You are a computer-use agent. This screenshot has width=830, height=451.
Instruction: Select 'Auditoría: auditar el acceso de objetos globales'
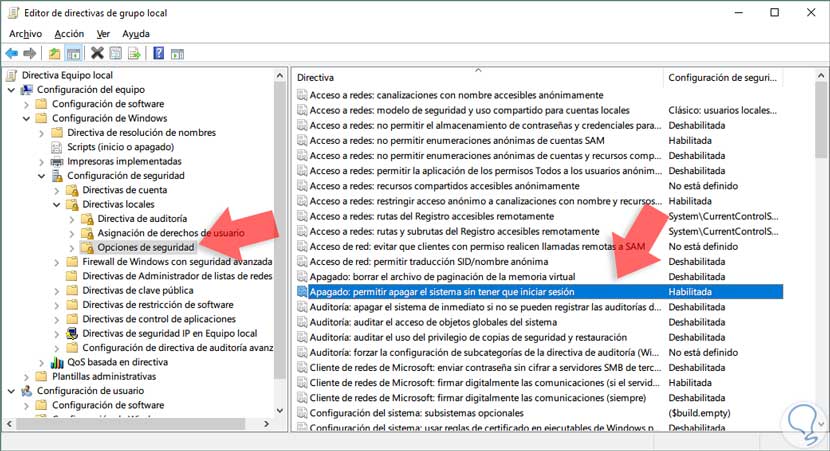point(433,322)
